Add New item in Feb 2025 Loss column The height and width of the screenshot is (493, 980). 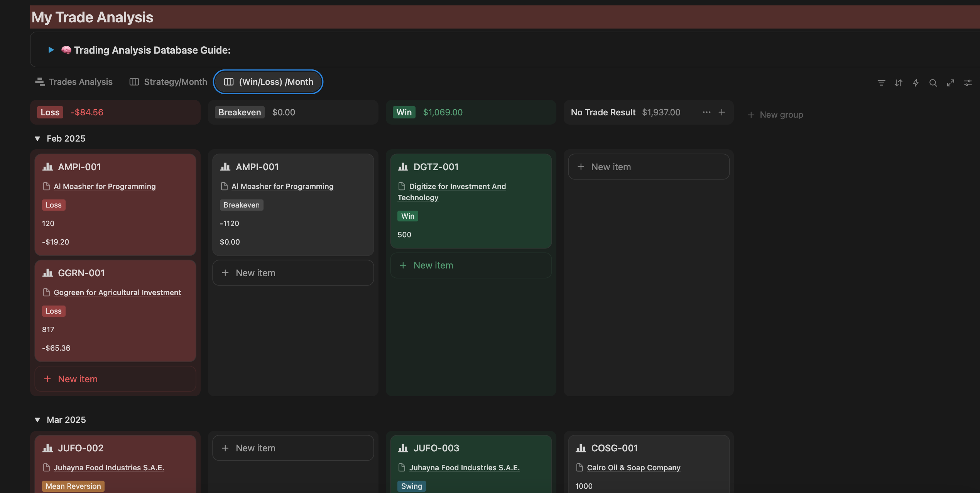coord(115,379)
